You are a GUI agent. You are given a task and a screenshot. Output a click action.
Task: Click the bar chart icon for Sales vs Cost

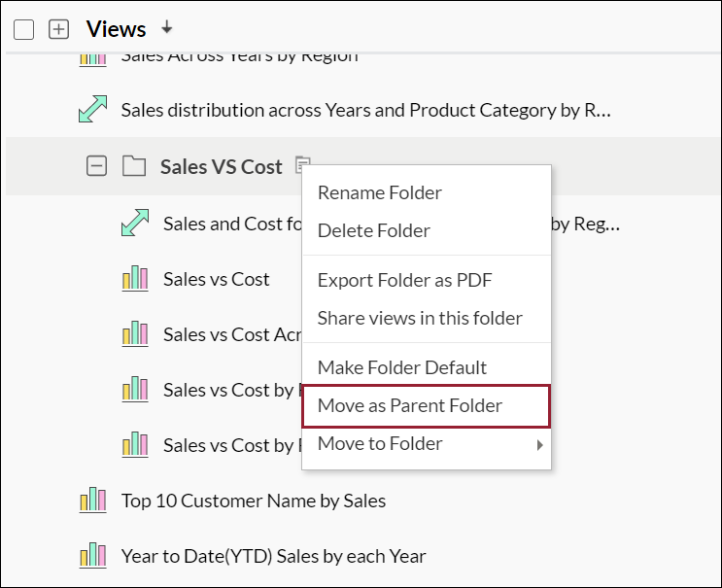(134, 280)
